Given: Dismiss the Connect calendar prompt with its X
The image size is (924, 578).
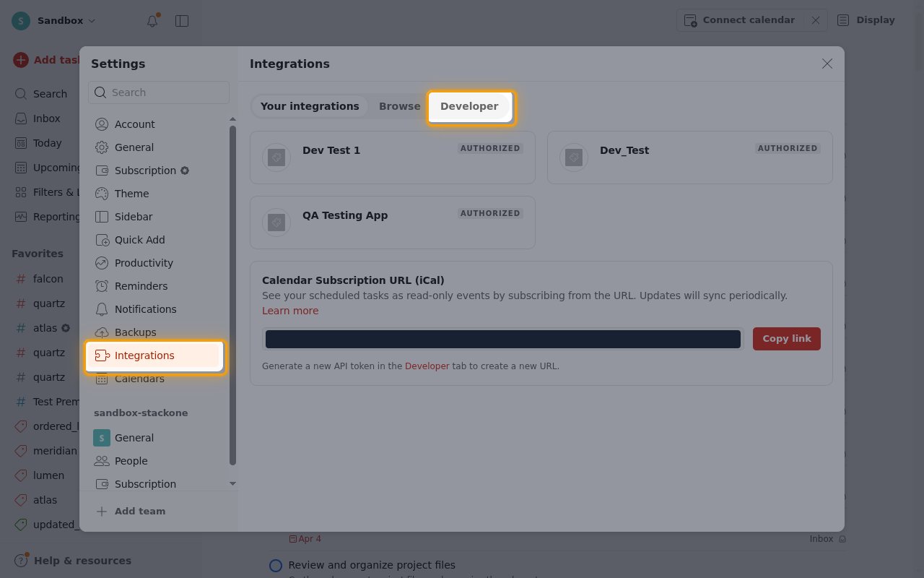Looking at the screenshot, I should click(816, 20).
